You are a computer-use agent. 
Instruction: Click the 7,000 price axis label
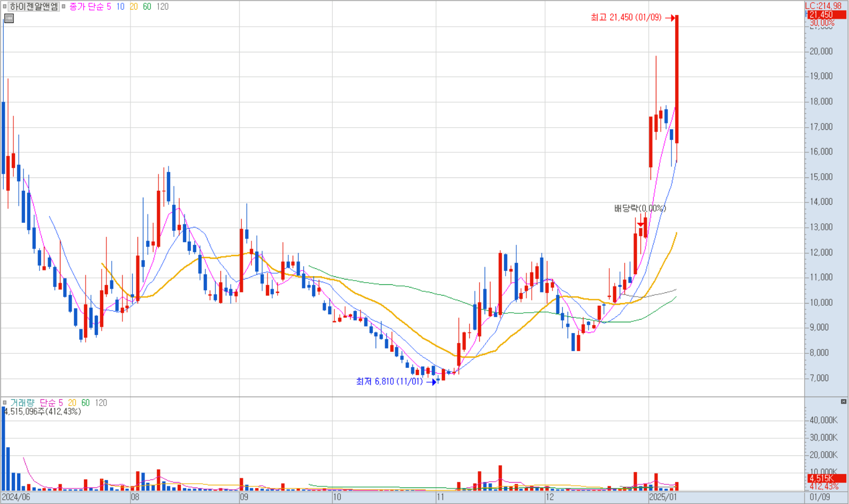[x=819, y=378]
